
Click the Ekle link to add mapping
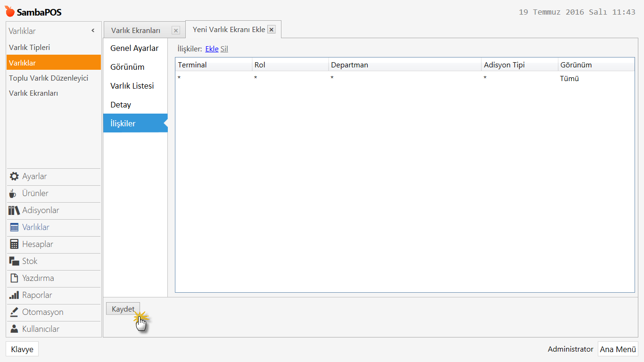212,49
